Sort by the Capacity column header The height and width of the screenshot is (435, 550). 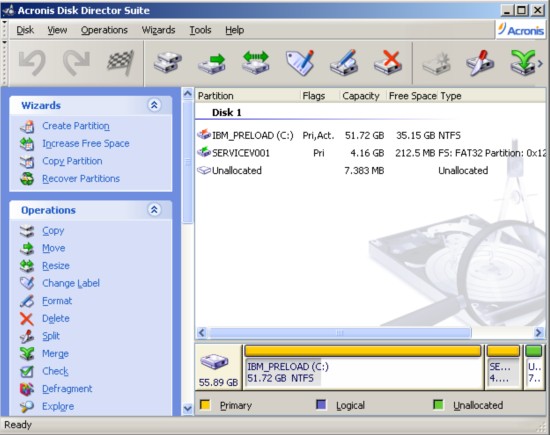pos(363,96)
